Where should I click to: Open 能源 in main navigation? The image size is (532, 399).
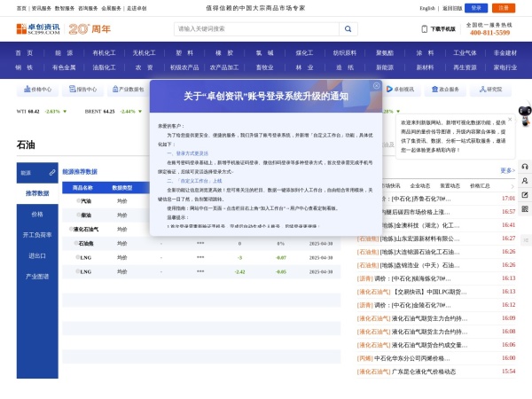click(64, 53)
